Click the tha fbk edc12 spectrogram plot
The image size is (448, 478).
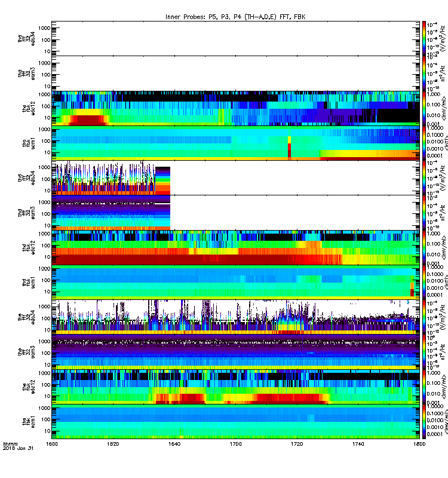coord(235,108)
